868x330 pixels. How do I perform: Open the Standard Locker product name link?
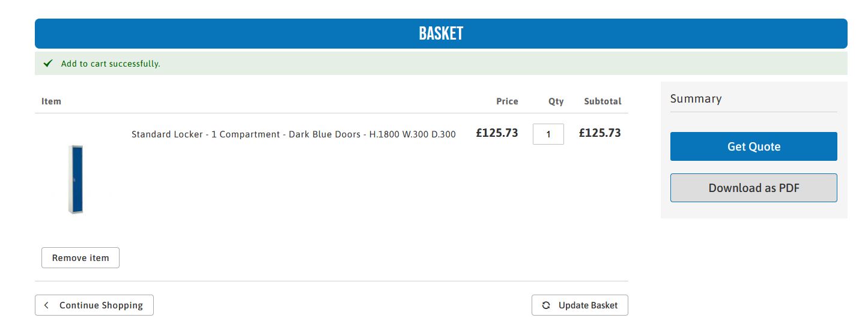[x=293, y=134]
